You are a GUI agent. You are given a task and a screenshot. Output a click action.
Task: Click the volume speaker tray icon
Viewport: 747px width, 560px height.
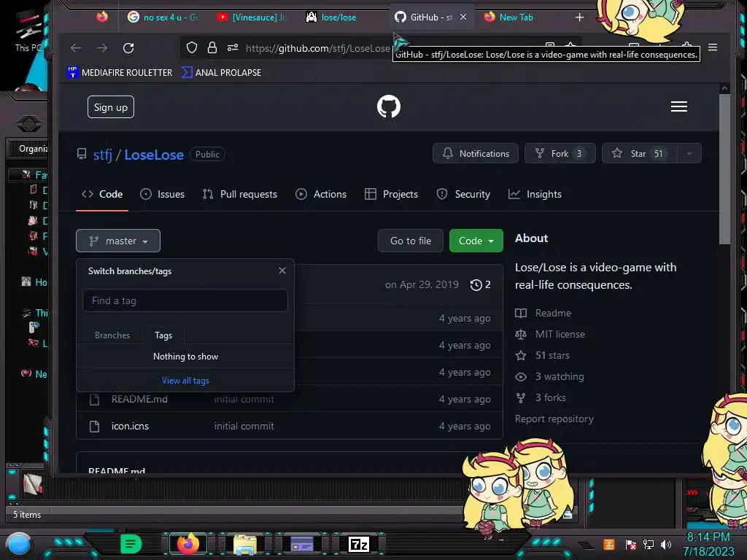coord(665,544)
